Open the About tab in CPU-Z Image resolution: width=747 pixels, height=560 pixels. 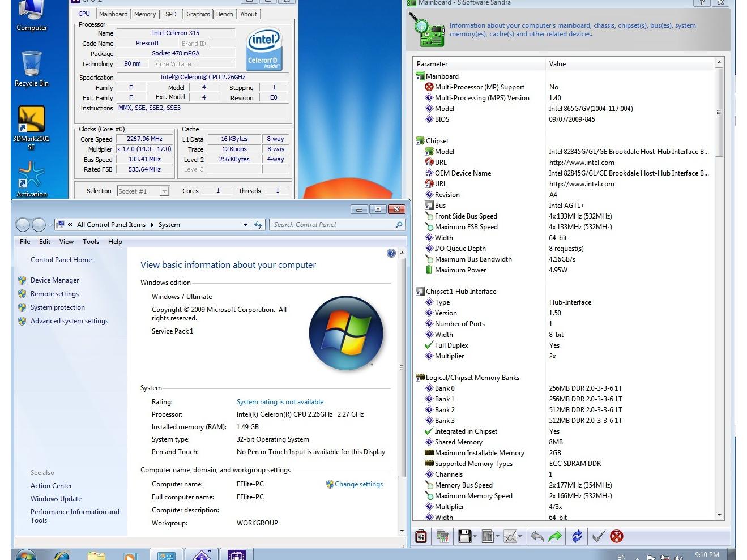[249, 14]
